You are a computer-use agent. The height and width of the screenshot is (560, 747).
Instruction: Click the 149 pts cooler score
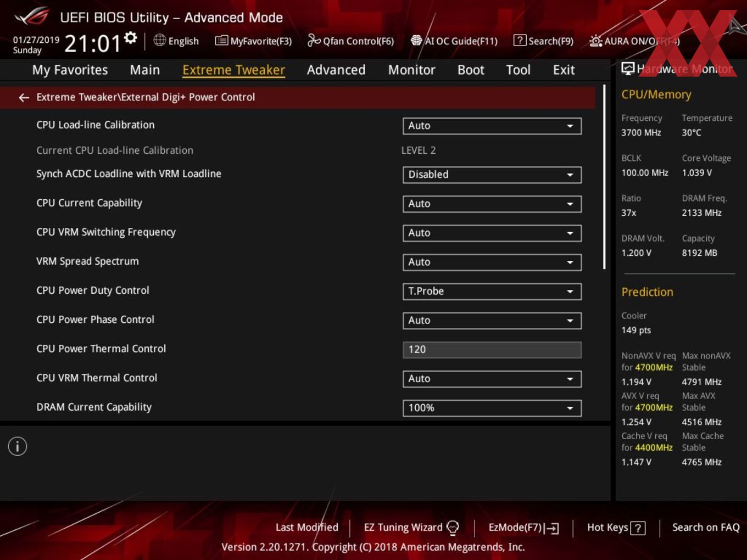point(636,330)
